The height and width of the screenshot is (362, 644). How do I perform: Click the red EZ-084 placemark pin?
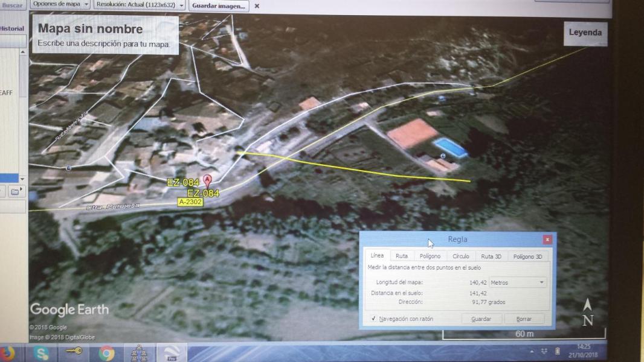click(x=207, y=180)
